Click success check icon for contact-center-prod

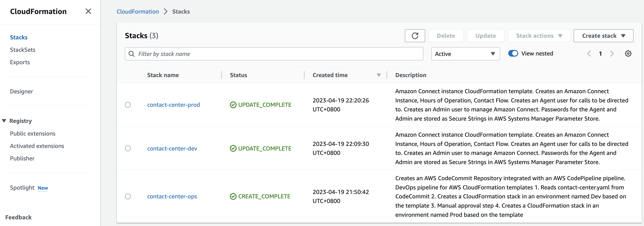click(233, 105)
